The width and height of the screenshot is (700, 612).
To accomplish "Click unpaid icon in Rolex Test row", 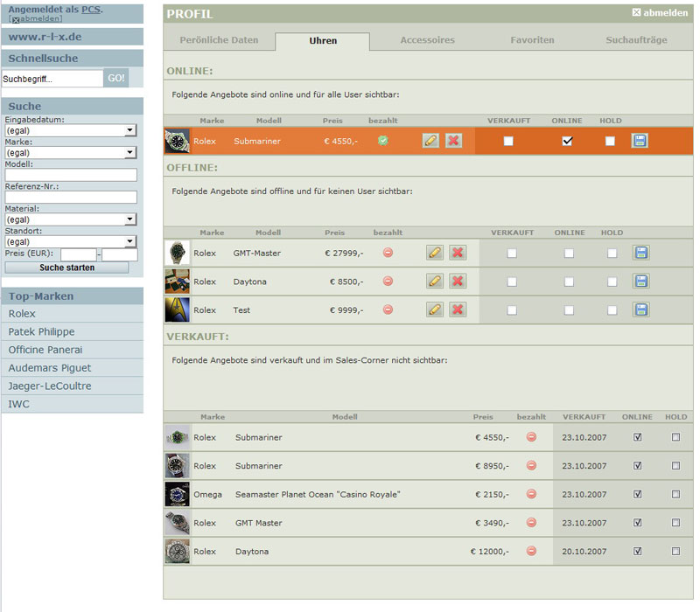I will point(388,309).
